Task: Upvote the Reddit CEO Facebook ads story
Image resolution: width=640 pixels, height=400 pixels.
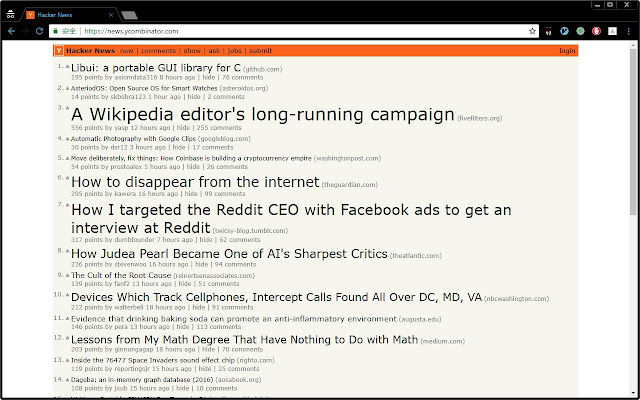Action: [x=67, y=204]
